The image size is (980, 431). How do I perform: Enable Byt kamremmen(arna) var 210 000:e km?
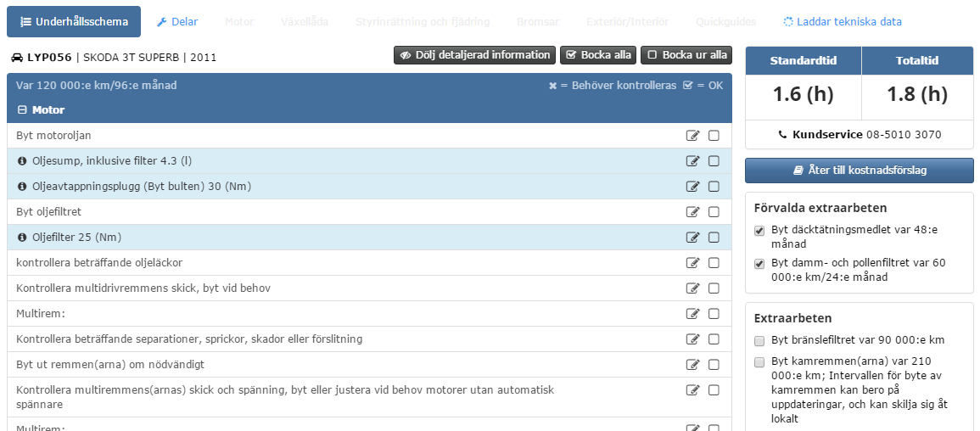(759, 361)
